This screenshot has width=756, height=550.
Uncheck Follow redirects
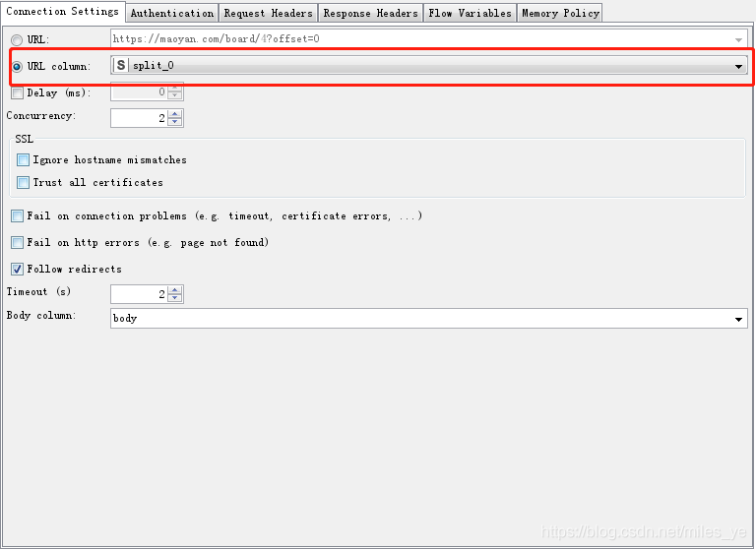click(18, 269)
